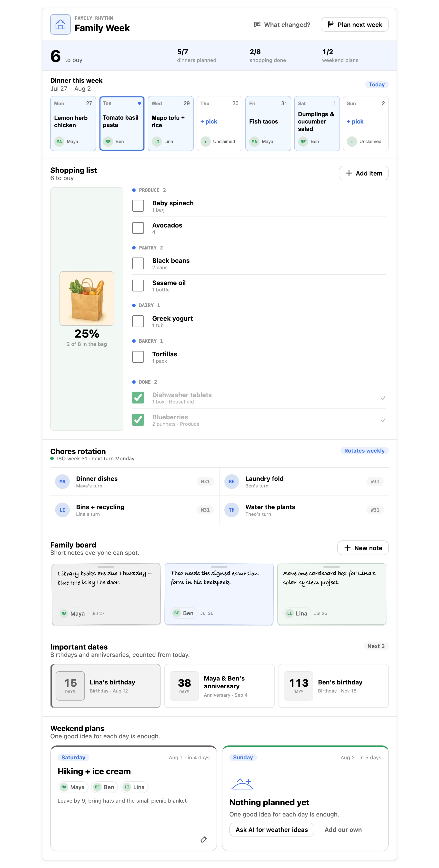Screen dimensions: 439x868
Task: Open Monday's Lemon herb chicken dinner card
Action: pyautogui.click(x=73, y=123)
